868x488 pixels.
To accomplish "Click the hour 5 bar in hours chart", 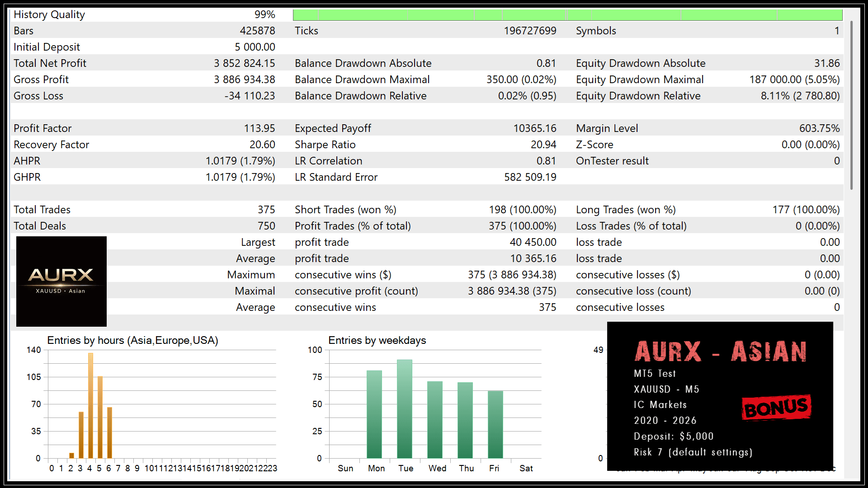I will [x=100, y=417].
